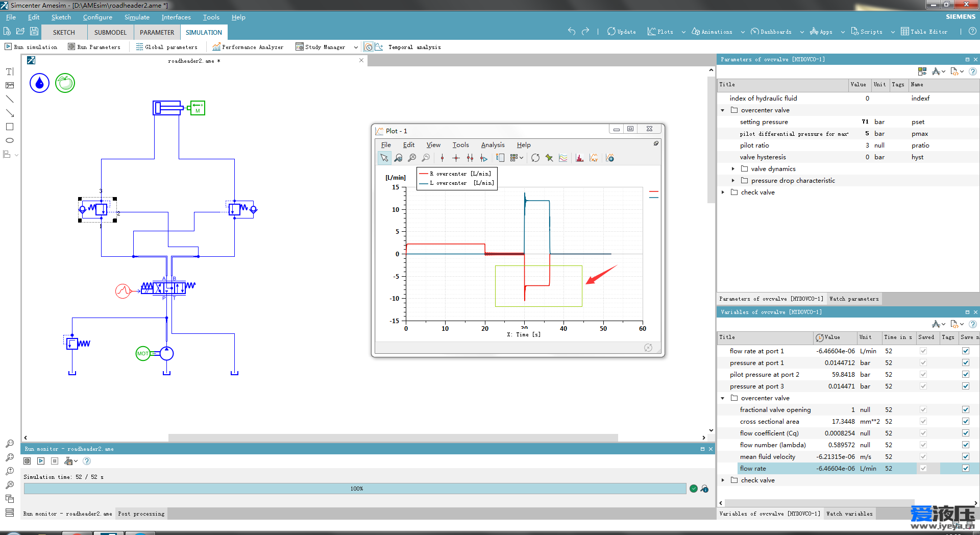Open Run Parameters
980x535 pixels.
click(94, 47)
